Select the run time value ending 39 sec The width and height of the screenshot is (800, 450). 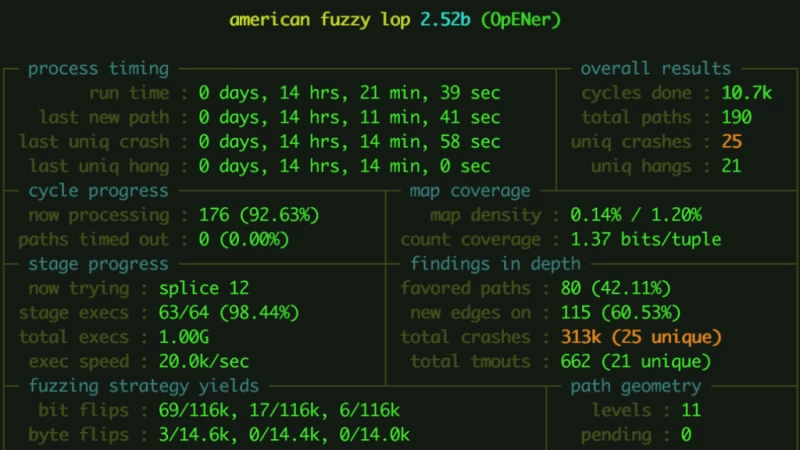(x=349, y=93)
